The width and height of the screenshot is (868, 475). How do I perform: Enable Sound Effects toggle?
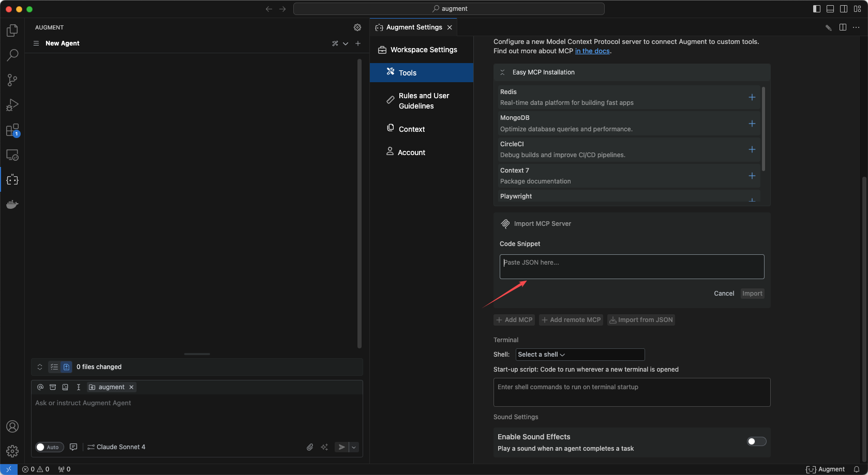pyautogui.click(x=756, y=441)
